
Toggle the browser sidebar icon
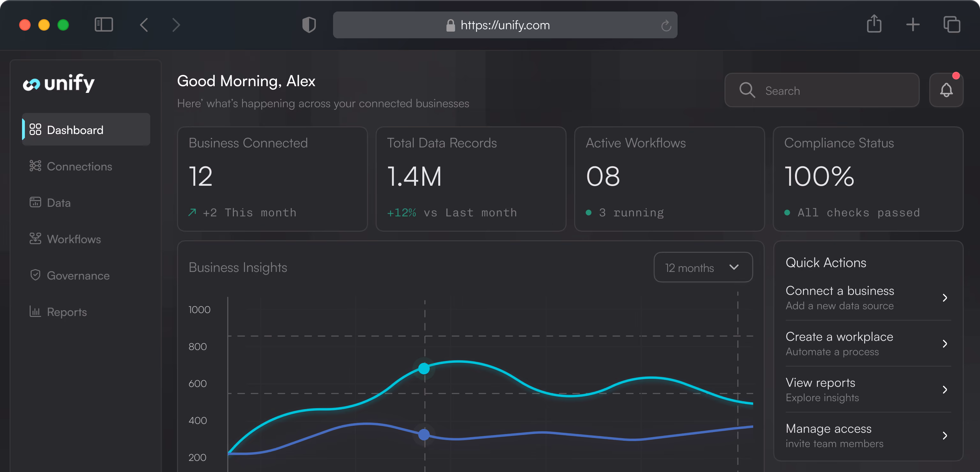(x=103, y=25)
